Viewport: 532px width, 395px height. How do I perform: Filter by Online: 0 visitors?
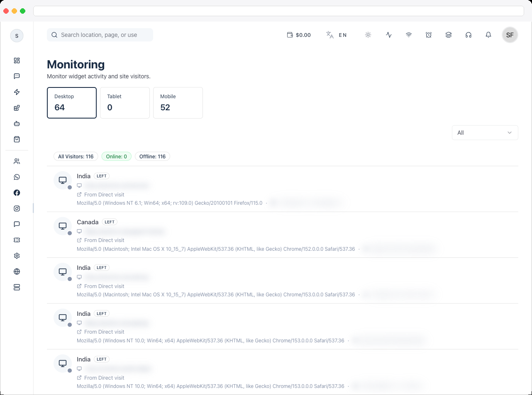(x=117, y=156)
